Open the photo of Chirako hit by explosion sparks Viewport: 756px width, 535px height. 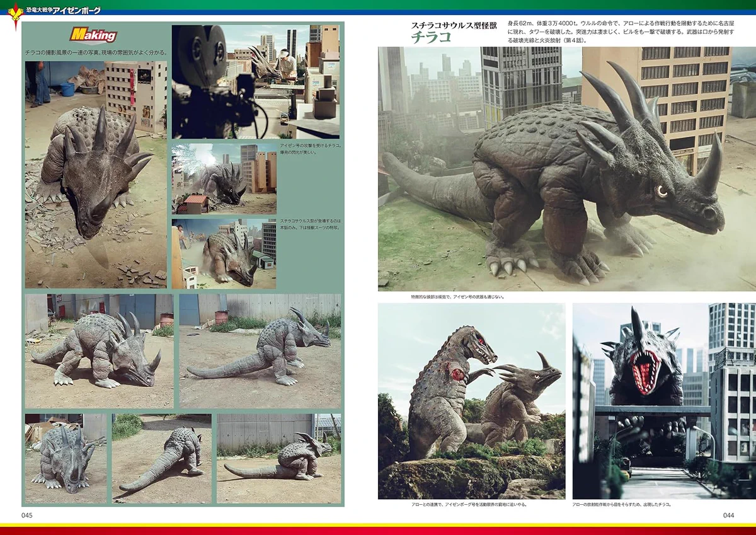click(224, 179)
